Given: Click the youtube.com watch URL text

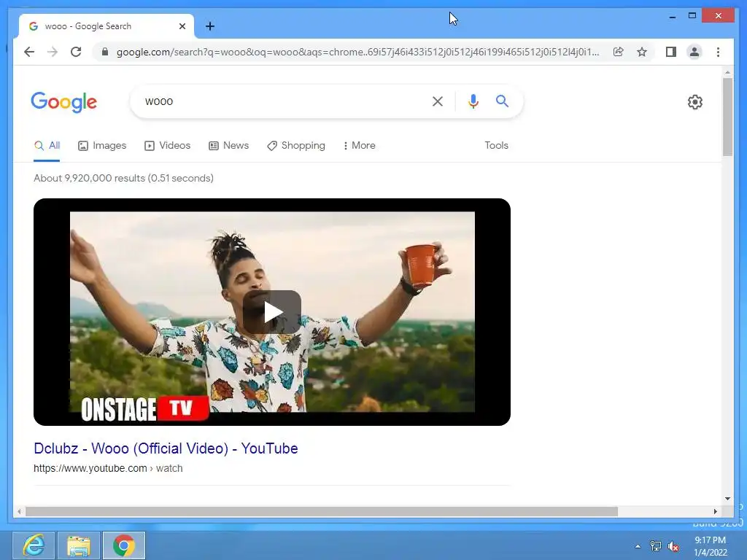Looking at the screenshot, I should (x=108, y=469).
